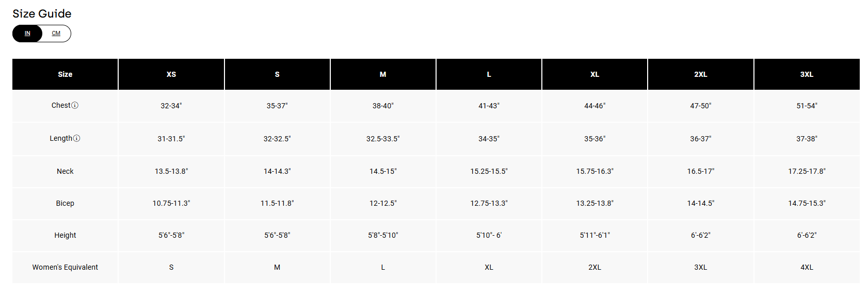Click the L size column header
The width and height of the screenshot is (868, 295).
[x=489, y=74]
